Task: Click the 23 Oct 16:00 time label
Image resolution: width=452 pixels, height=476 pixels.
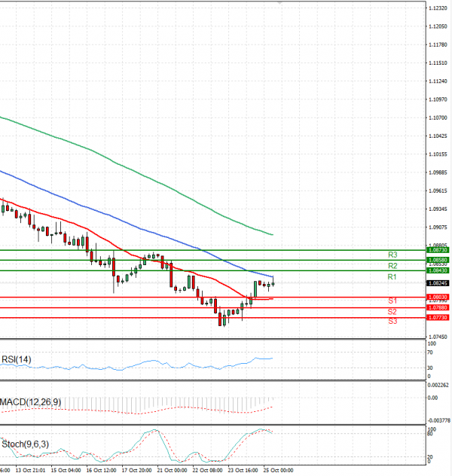Action: click(243, 470)
